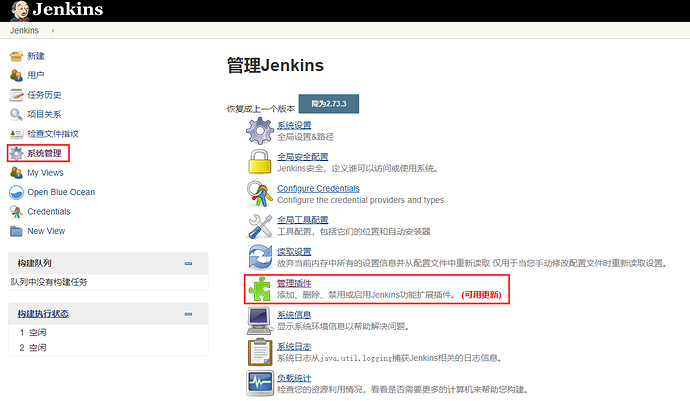Click the 管理插件 puzzle piece icon
The image size is (690, 401).
[x=260, y=289]
